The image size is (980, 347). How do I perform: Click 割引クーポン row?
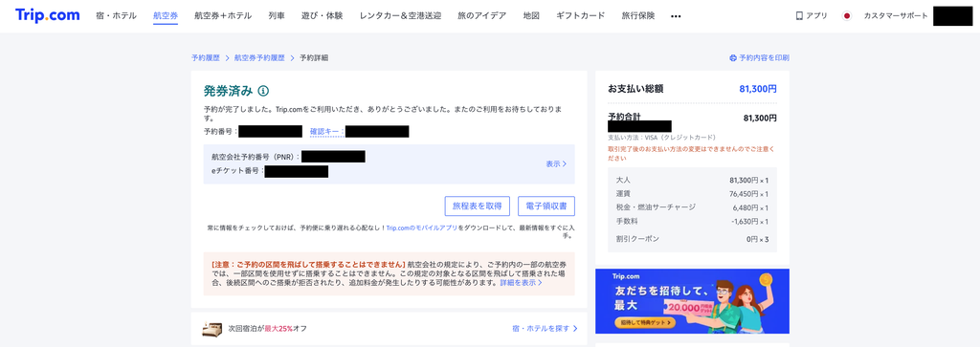pyautogui.click(x=692, y=239)
